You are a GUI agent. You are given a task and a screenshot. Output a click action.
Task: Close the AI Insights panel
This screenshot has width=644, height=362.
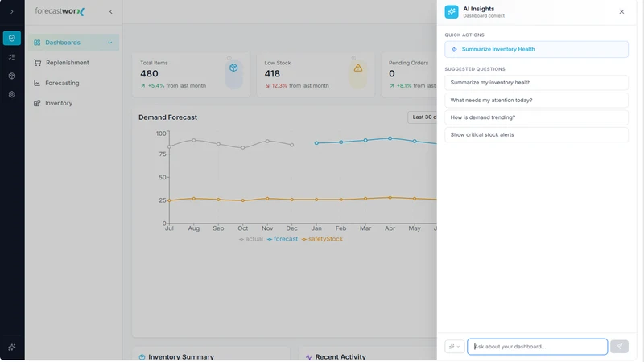(621, 11)
